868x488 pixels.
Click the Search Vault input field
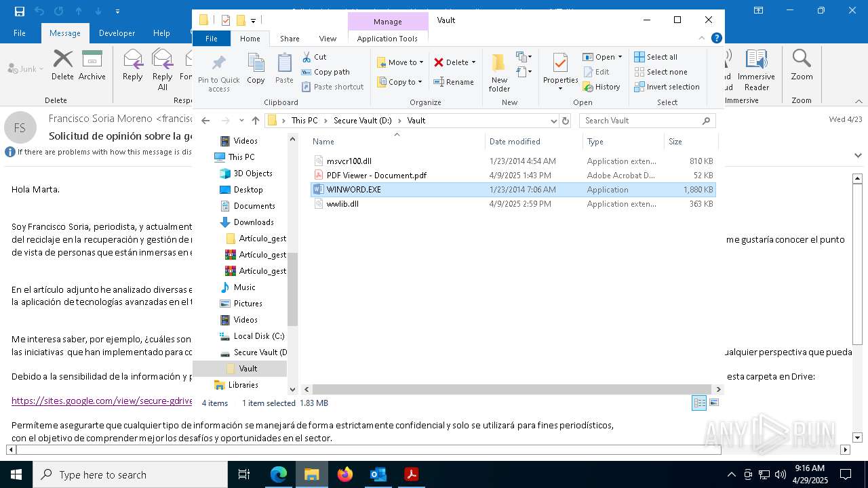[x=642, y=121]
